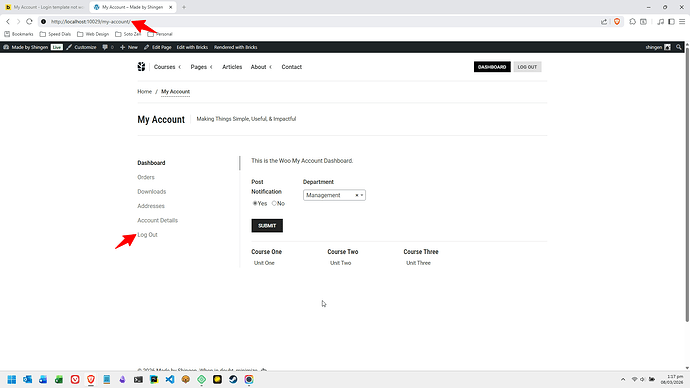The height and width of the screenshot is (388, 690).
Task: Click Edit with Bricks in admin bar
Action: 192,47
